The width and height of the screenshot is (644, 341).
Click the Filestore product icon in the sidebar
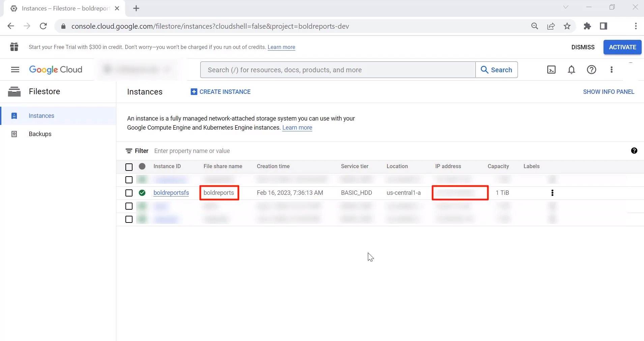pyautogui.click(x=14, y=91)
